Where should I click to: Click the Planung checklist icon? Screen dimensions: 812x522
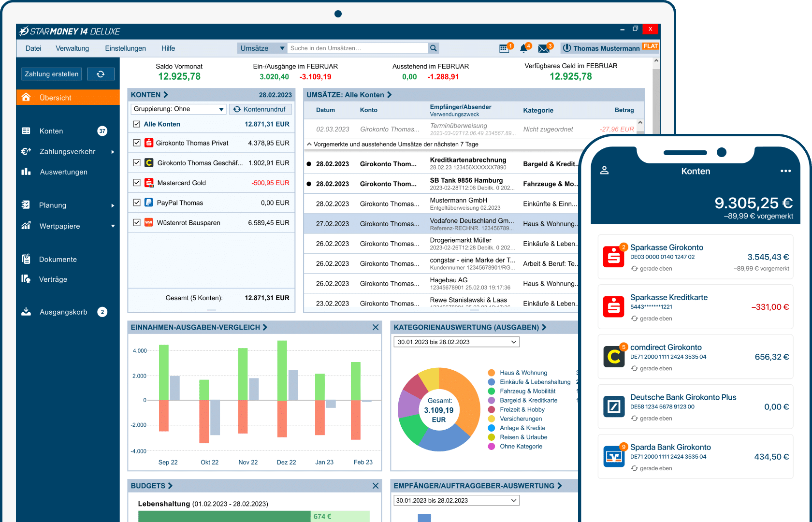[x=26, y=205]
